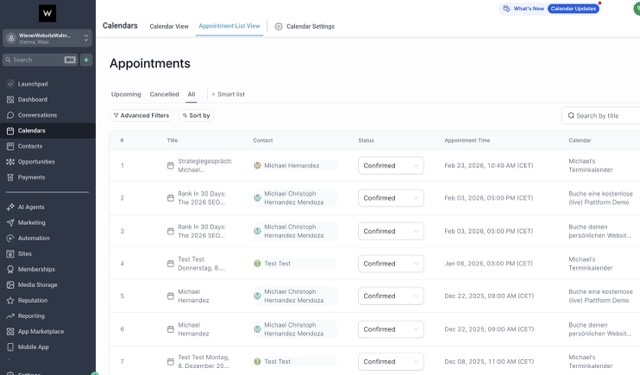
Task: Show Cancelled appointments tab
Action: [164, 94]
